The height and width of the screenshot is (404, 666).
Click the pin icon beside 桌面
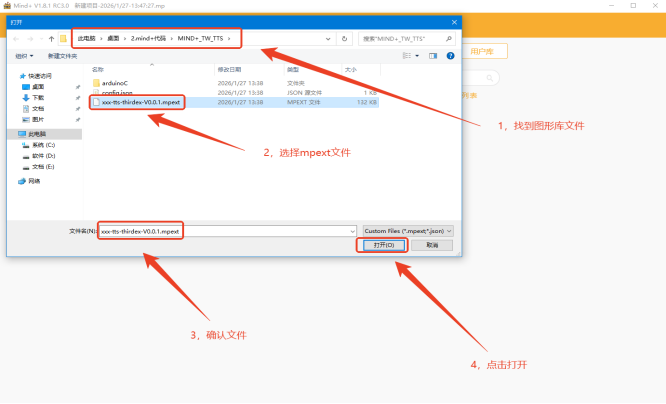pos(78,87)
